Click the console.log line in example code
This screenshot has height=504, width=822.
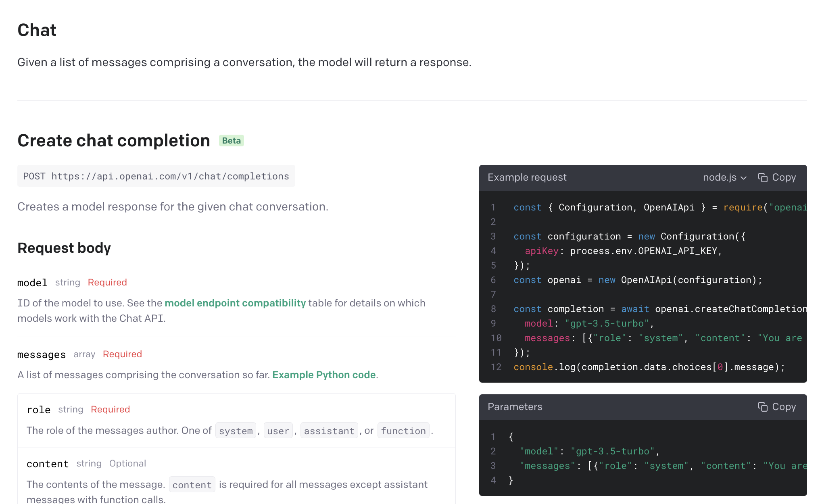tap(649, 367)
